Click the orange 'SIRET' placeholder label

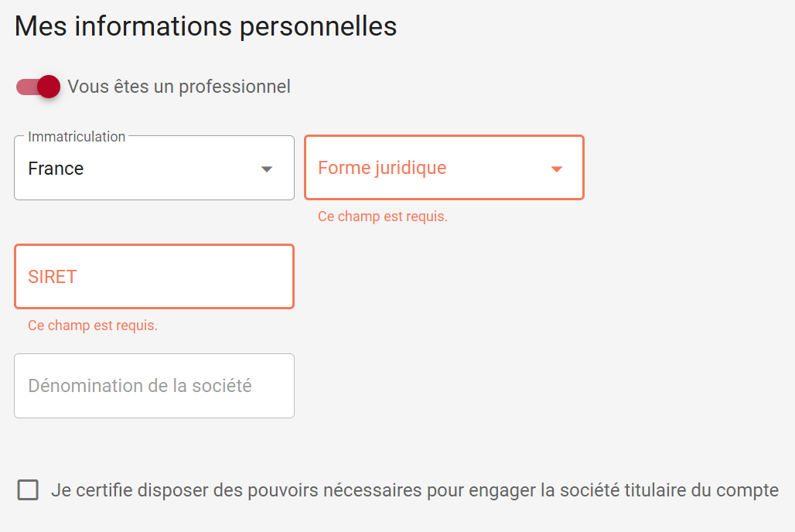point(53,277)
